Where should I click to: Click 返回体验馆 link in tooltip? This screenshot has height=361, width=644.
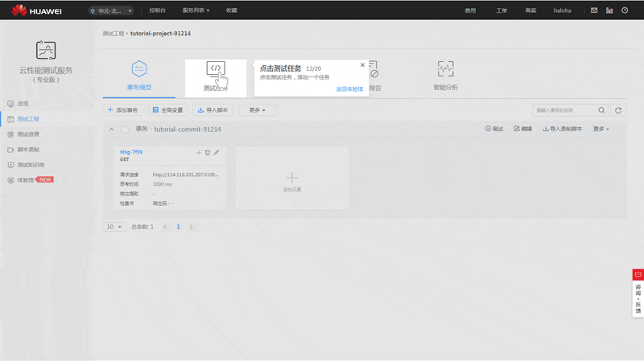tap(349, 89)
